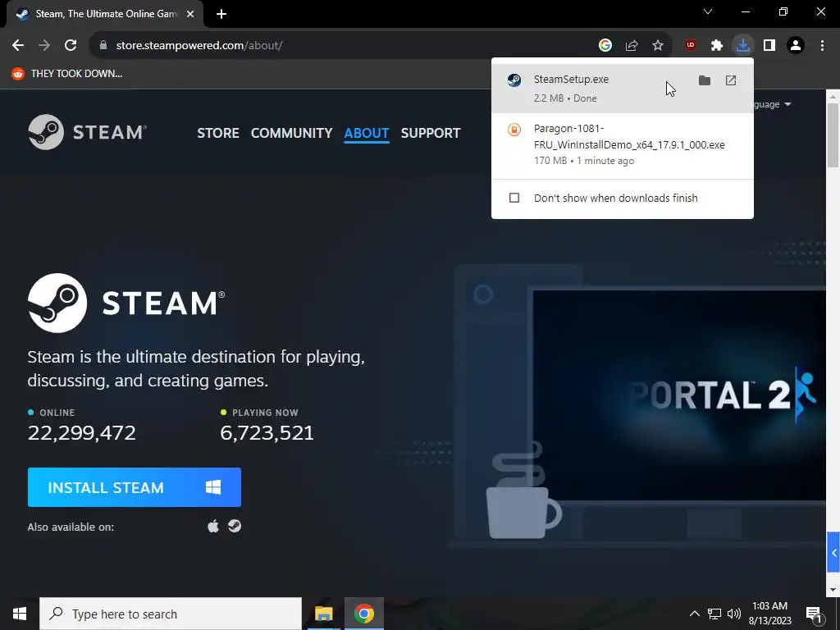
Task: Show hidden system tray icons
Action: click(x=694, y=614)
